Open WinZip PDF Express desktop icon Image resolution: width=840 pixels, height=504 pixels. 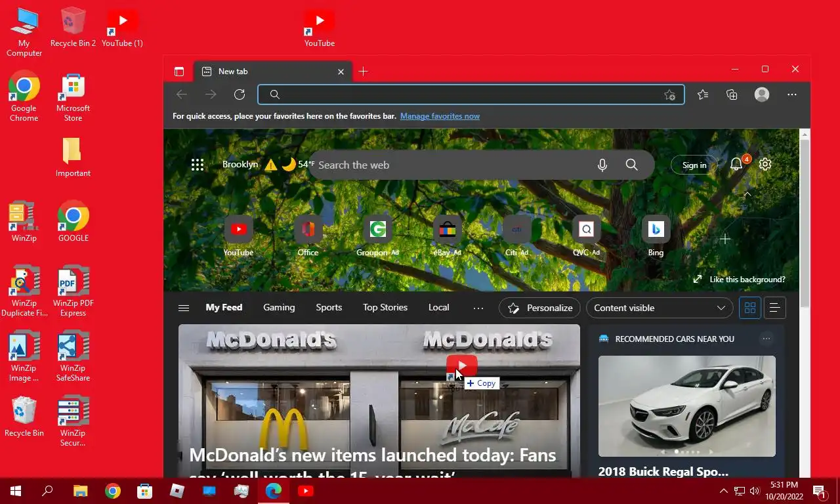73,291
